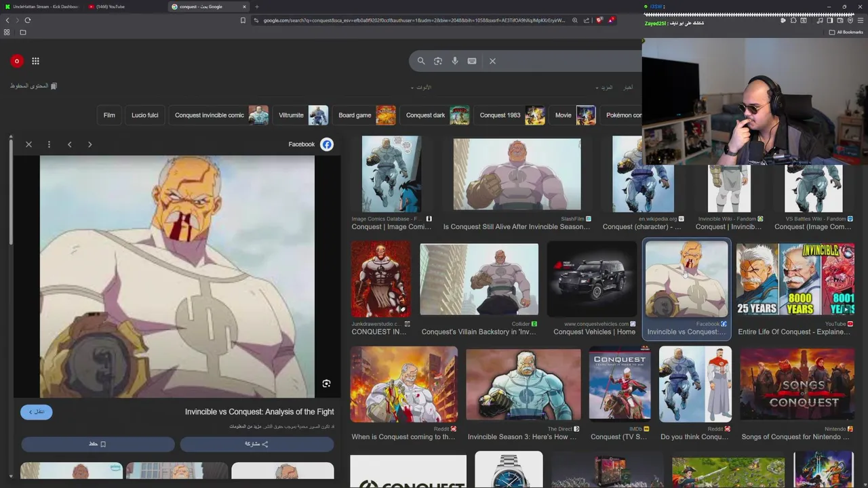
Task: Open tab grid icon in bookmarks bar
Action: pyautogui.click(x=7, y=32)
